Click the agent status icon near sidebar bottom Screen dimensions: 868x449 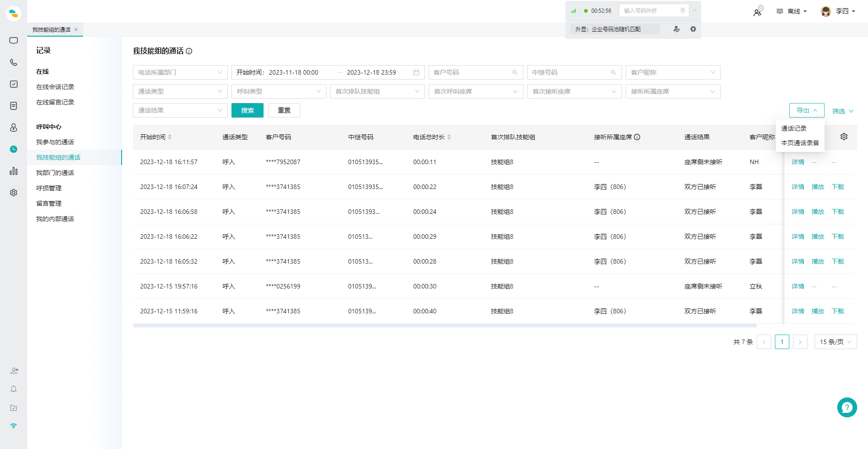14,371
